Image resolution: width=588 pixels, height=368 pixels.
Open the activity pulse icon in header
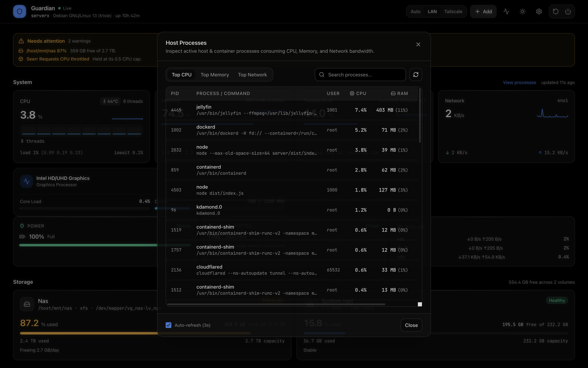506,11
